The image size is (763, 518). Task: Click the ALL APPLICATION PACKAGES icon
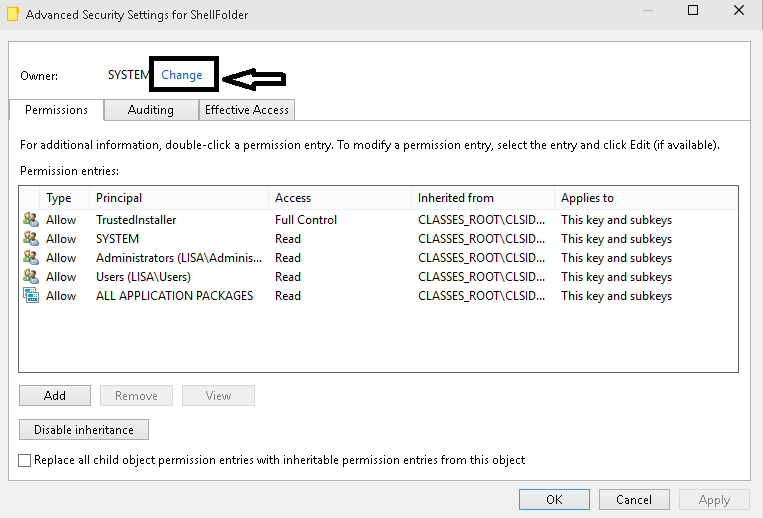coord(30,296)
